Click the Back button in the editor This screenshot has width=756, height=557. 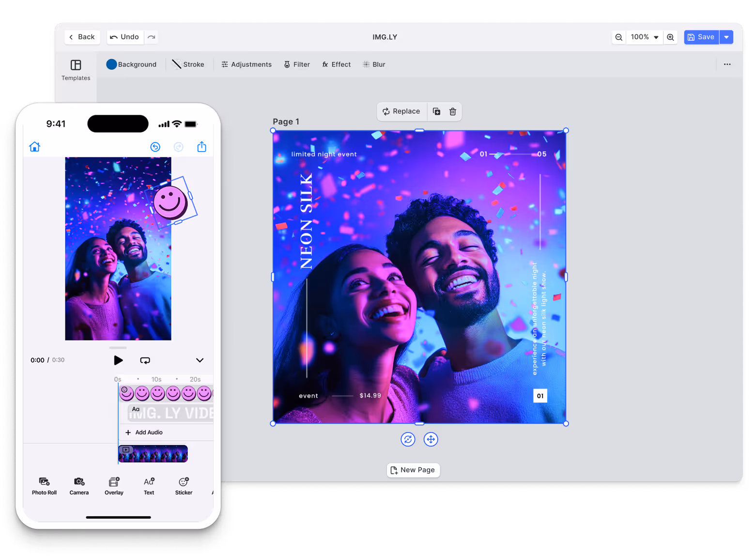click(82, 37)
